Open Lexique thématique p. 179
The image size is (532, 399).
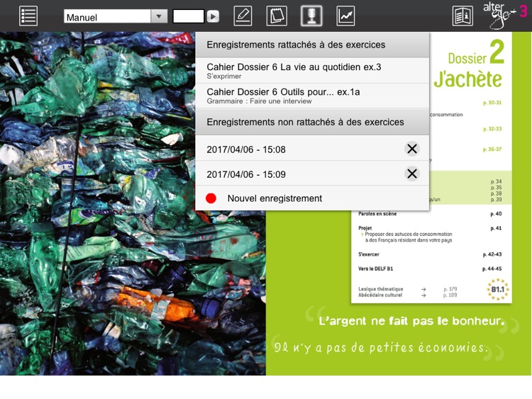[x=407, y=289]
